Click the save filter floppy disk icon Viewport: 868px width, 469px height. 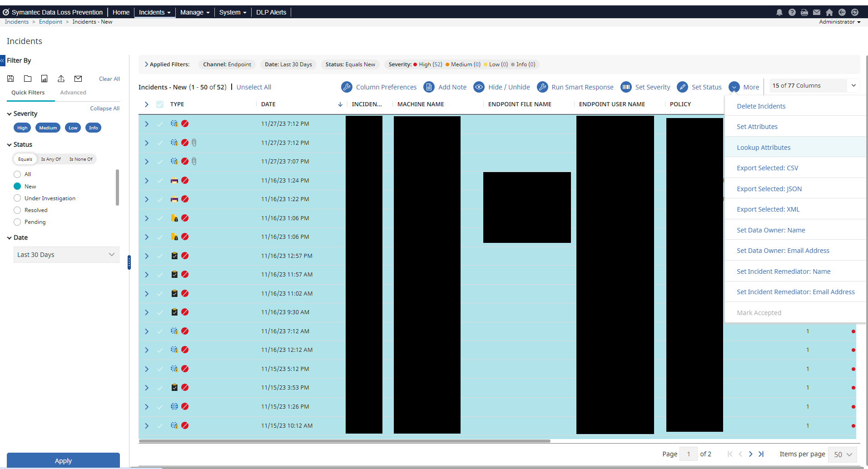pos(10,79)
